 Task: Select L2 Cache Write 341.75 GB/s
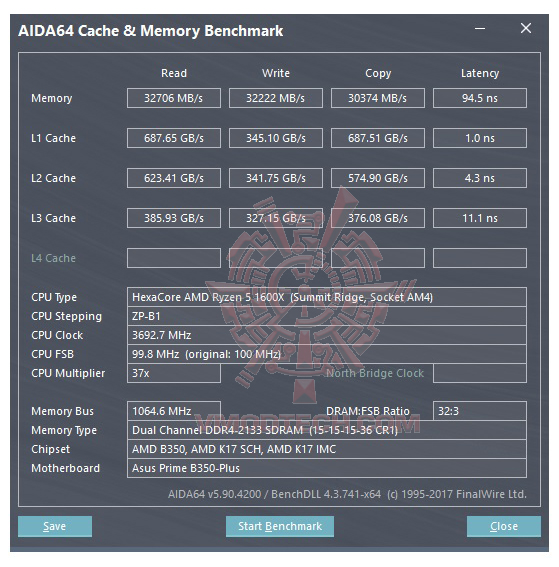coord(276,178)
